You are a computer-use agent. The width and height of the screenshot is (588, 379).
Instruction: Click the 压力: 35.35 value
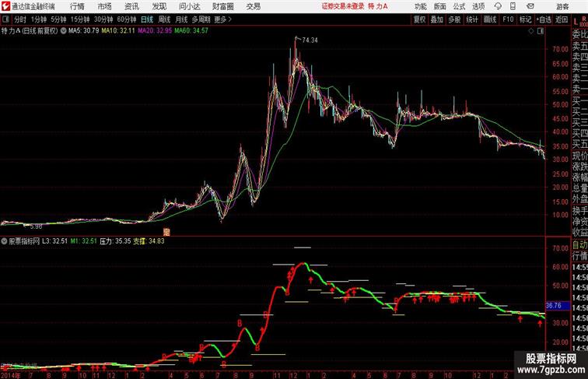pyautogui.click(x=115, y=241)
